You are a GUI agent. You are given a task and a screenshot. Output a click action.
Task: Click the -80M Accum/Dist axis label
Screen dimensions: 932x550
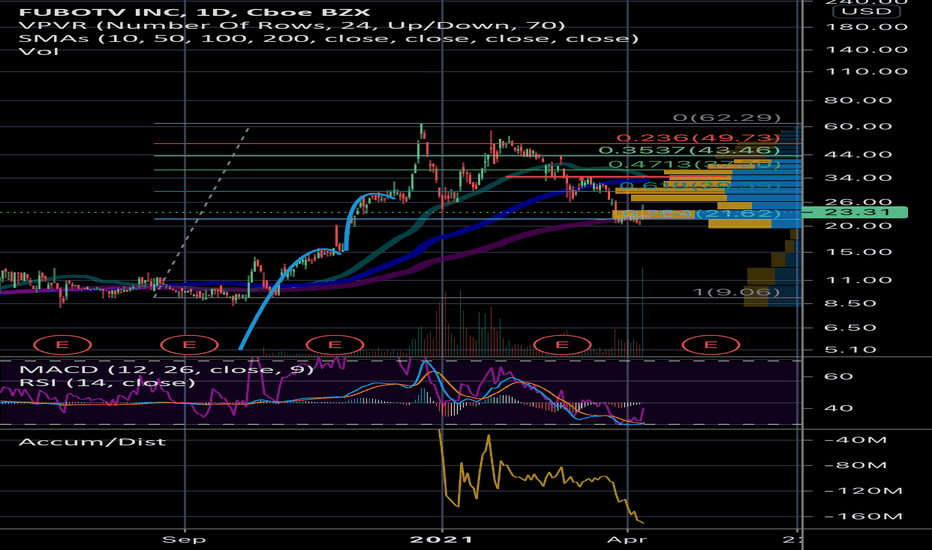click(x=855, y=465)
